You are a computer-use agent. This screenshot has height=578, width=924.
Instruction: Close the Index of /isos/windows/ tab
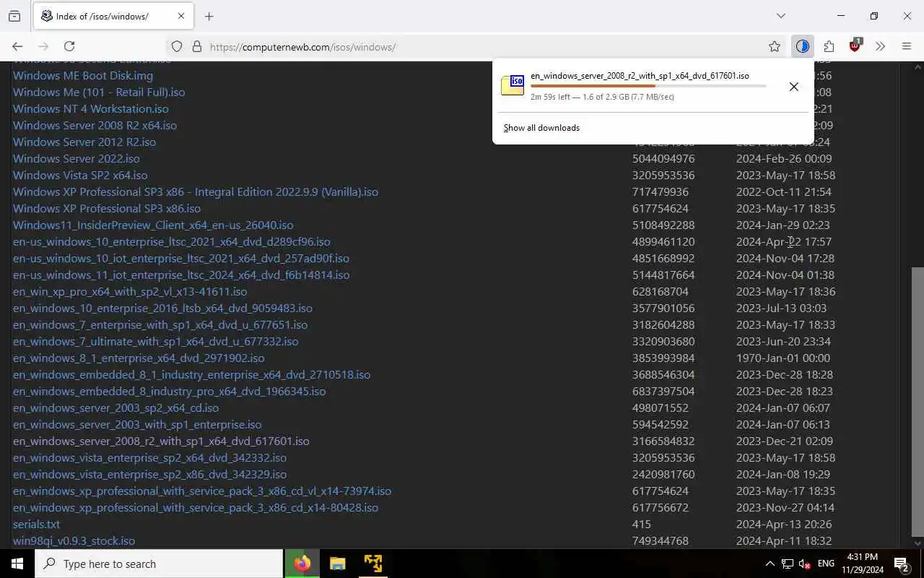pyautogui.click(x=181, y=16)
